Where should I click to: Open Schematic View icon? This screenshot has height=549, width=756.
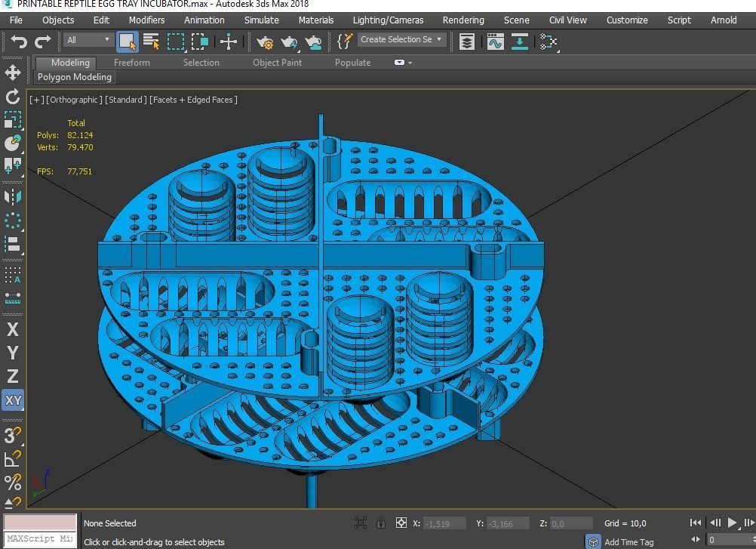pyautogui.click(x=549, y=42)
